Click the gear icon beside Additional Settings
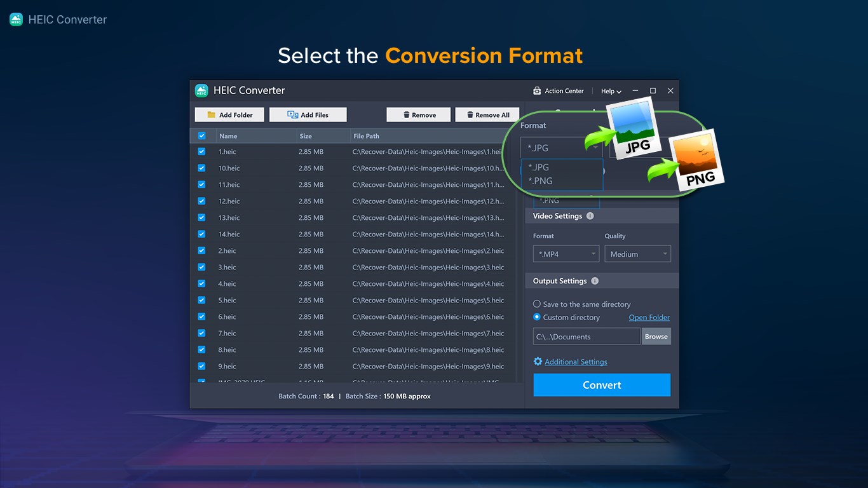Screen dimensions: 868x488 (538, 362)
